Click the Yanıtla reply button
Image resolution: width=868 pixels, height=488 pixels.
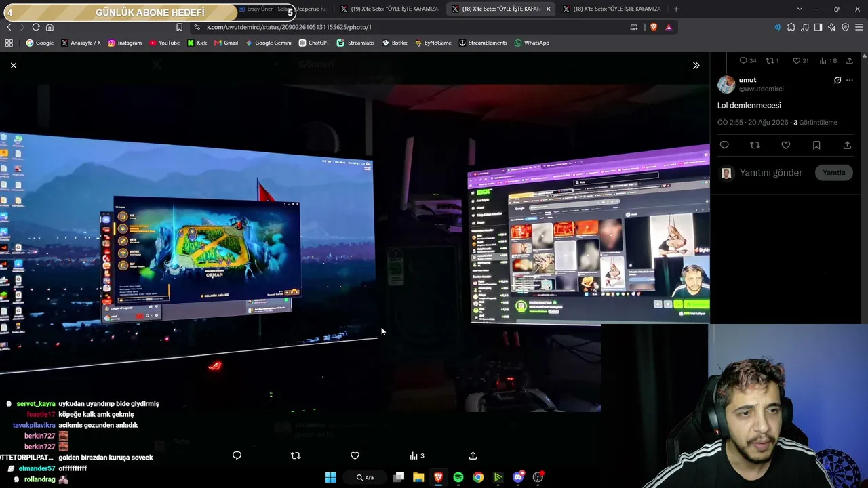(833, 172)
